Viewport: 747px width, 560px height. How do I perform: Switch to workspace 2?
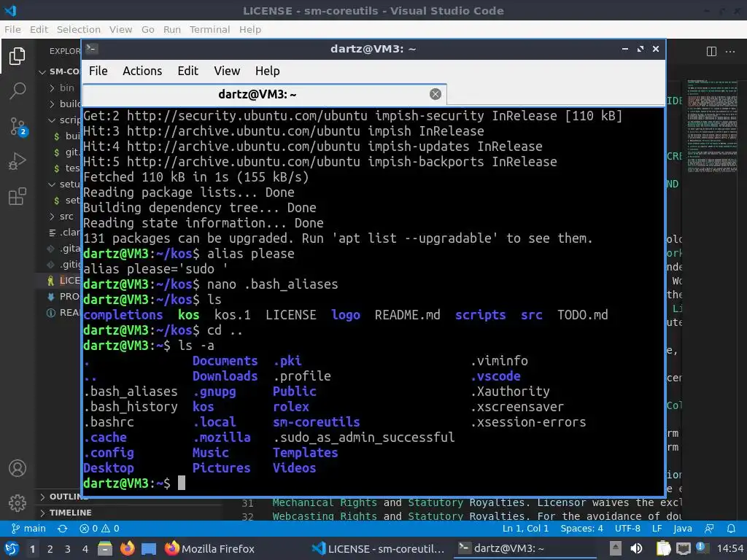(50, 549)
